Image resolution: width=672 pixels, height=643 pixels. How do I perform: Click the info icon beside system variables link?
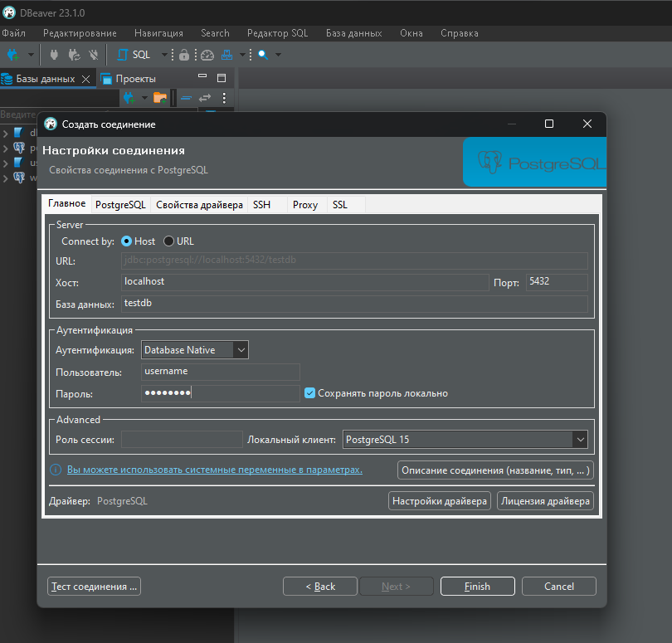click(56, 470)
